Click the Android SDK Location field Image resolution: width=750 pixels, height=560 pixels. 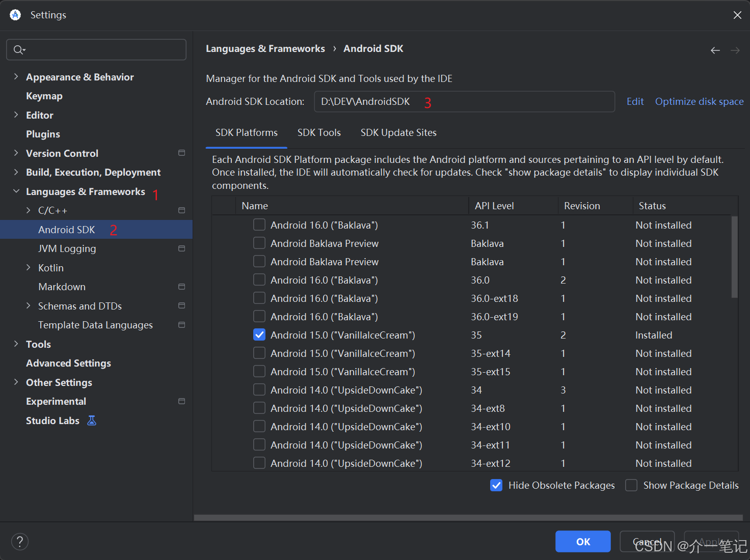point(464,101)
